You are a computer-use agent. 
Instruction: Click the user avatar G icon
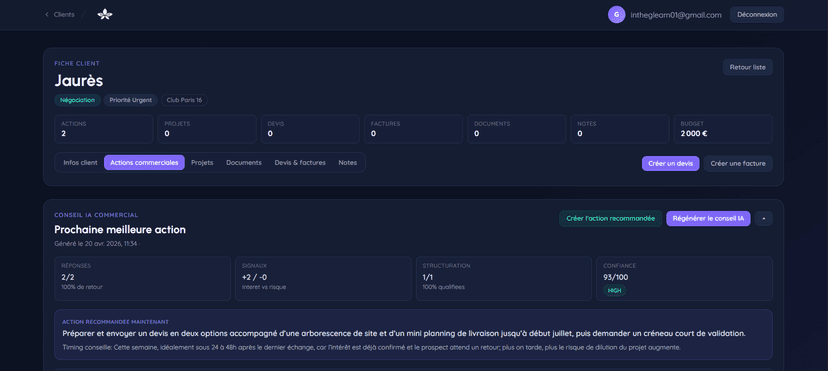(616, 15)
